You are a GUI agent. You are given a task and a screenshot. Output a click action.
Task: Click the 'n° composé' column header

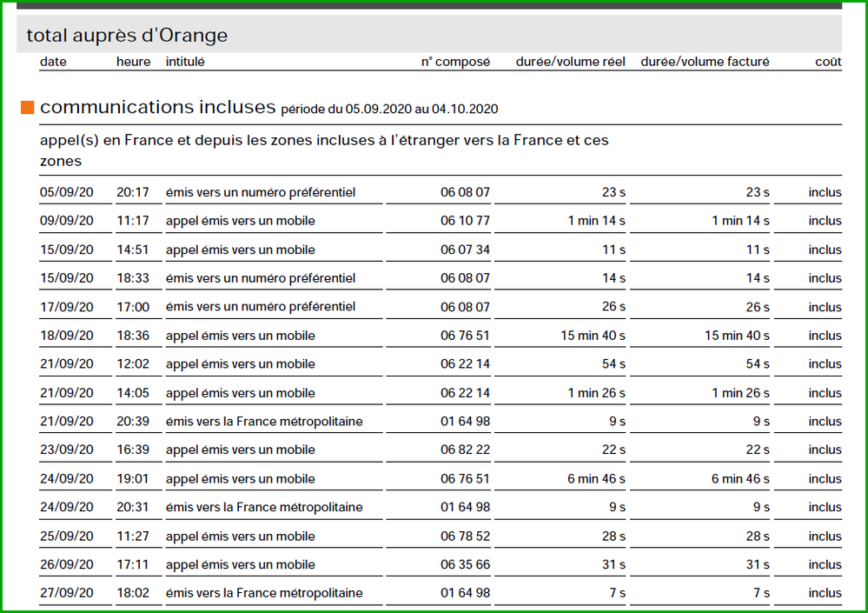(455, 62)
